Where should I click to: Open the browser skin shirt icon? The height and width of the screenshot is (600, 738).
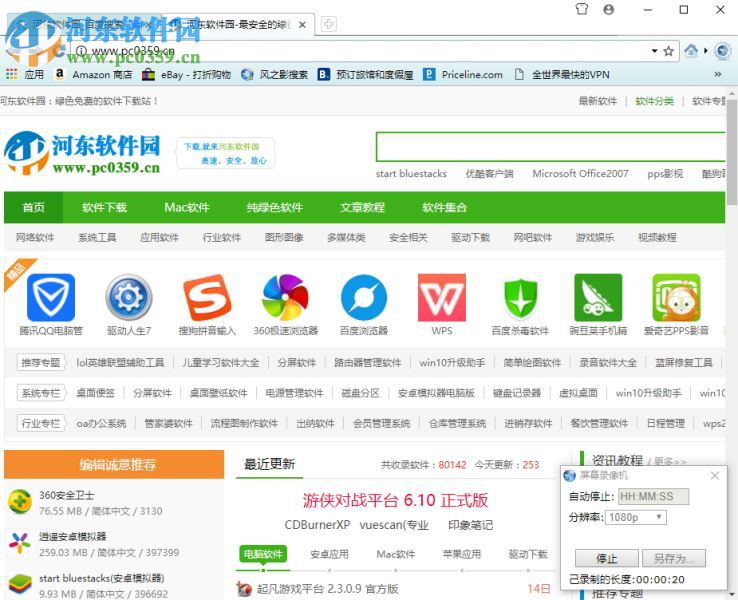[x=582, y=9]
